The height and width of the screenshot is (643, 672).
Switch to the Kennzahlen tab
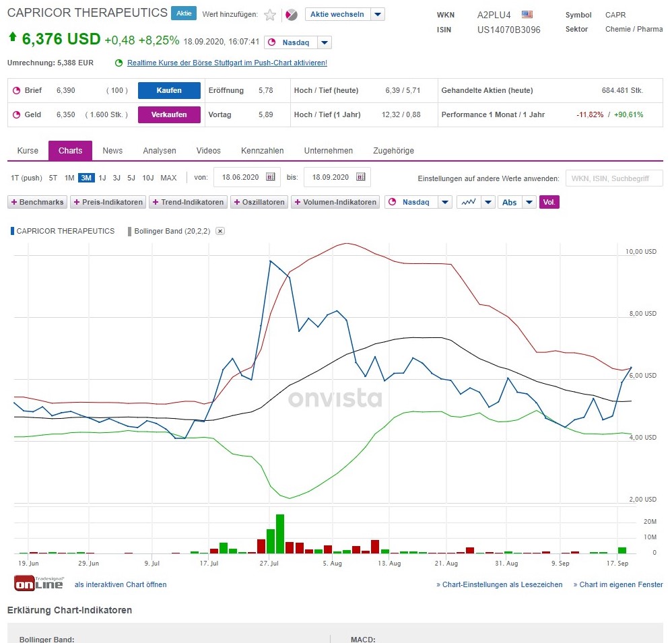click(x=262, y=151)
